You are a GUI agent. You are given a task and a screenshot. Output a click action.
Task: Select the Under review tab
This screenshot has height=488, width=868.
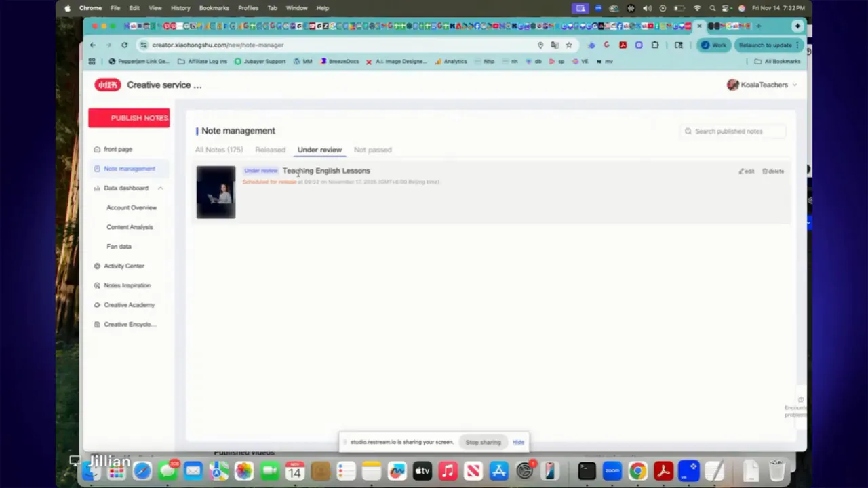point(319,150)
